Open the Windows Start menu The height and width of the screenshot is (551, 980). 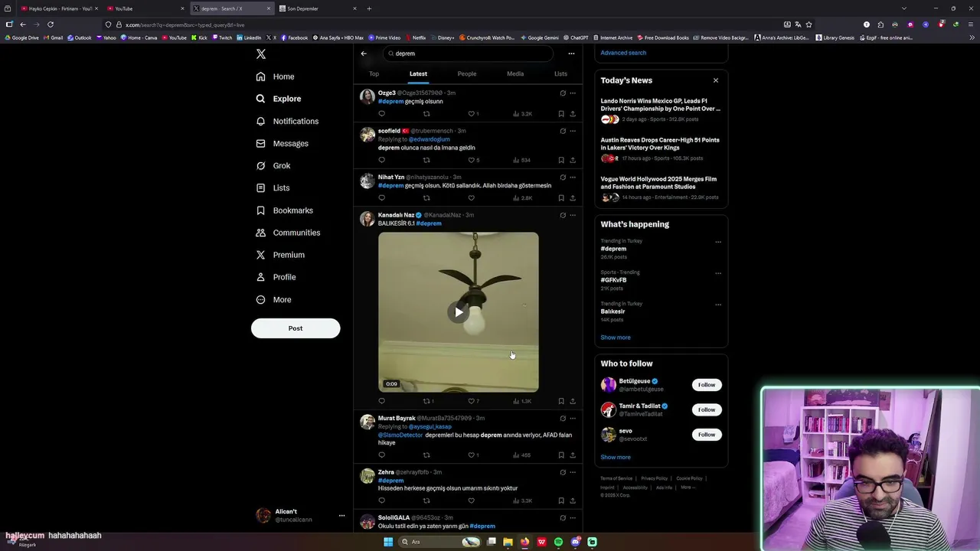pos(388,542)
